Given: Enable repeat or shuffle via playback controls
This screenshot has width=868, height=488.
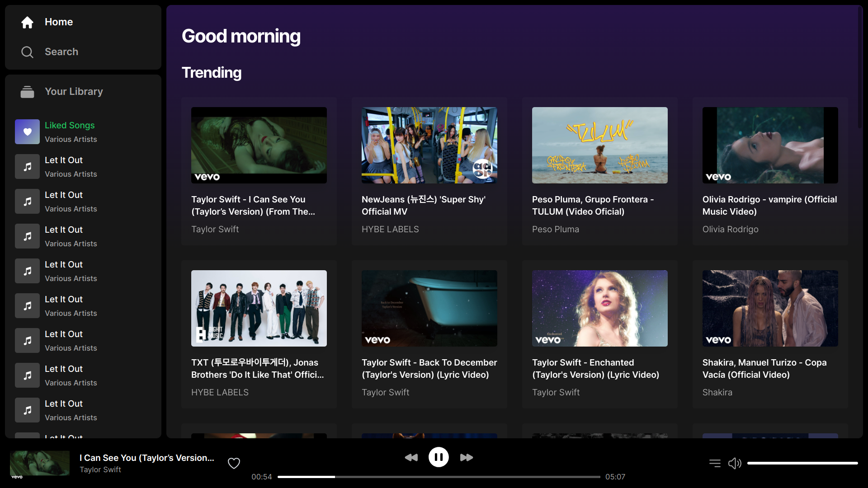Looking at the screenshot, I should [x=714, y=462].
